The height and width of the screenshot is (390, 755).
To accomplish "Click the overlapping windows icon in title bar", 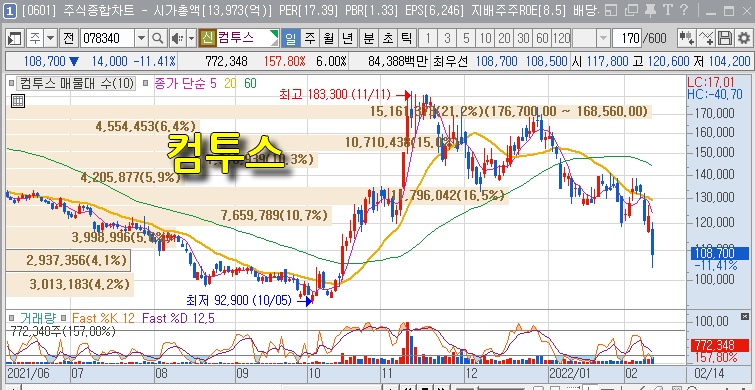I will pos(631,10).
